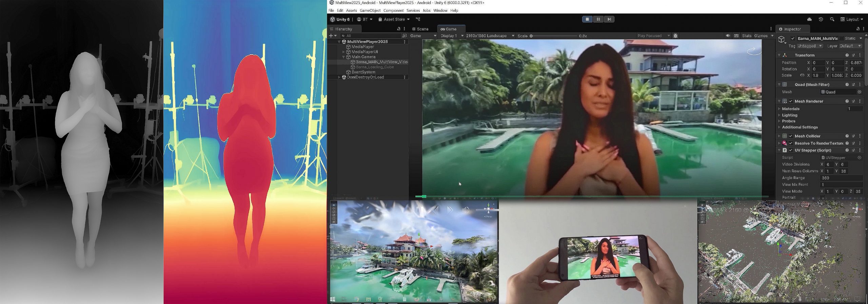The height and width of the screenshot is (304, 868).
Task: Toggle the Static checkbox in the Inspector
Action: 842,39
